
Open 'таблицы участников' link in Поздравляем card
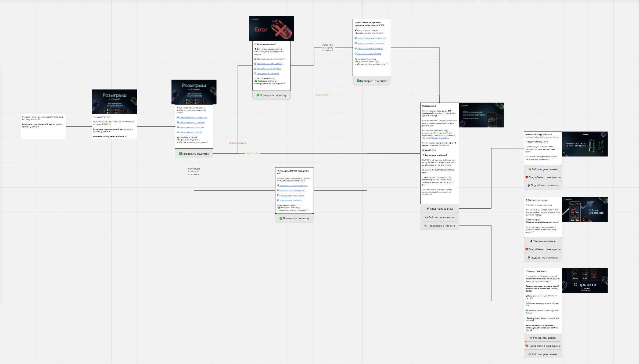click(x=440, y=138)
